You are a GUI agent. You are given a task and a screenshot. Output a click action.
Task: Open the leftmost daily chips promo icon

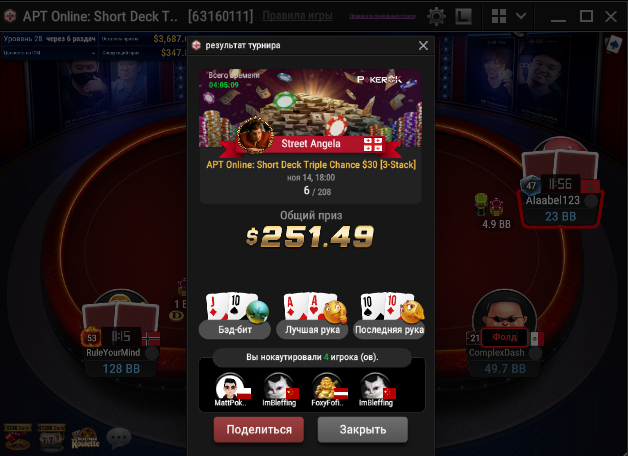17,438
